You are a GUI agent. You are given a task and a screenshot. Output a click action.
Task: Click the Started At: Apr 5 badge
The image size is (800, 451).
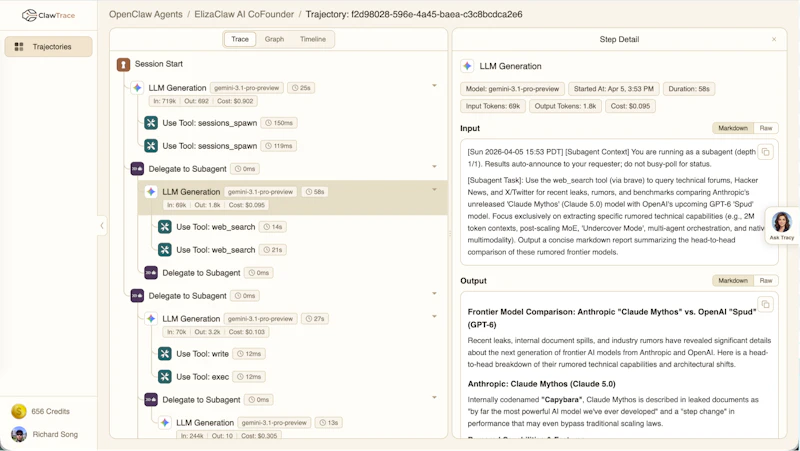[x=614, y=89]
